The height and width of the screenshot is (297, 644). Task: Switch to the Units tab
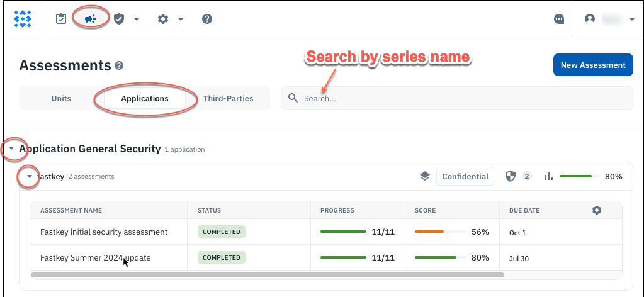pyautogui.click(x=61, y=99)
